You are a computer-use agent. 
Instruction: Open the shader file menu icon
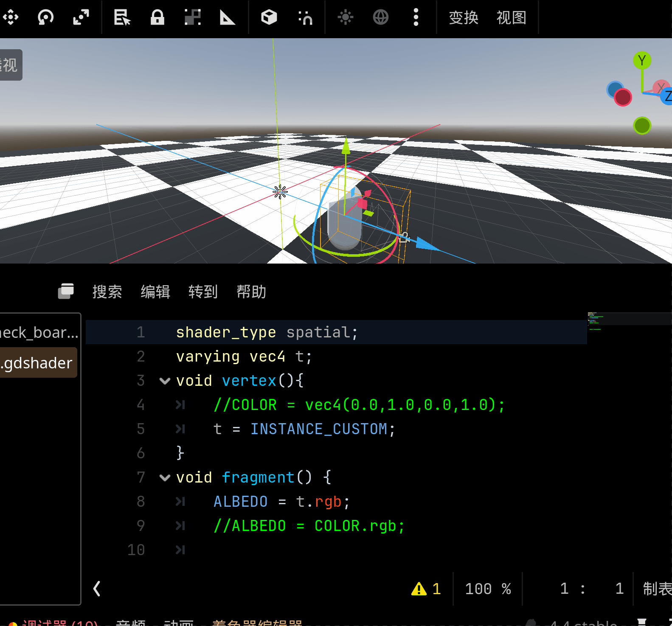coord(66,291)
